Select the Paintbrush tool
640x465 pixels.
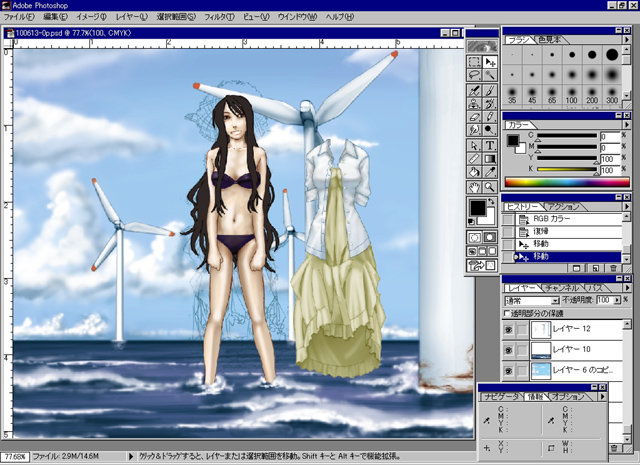490,91
